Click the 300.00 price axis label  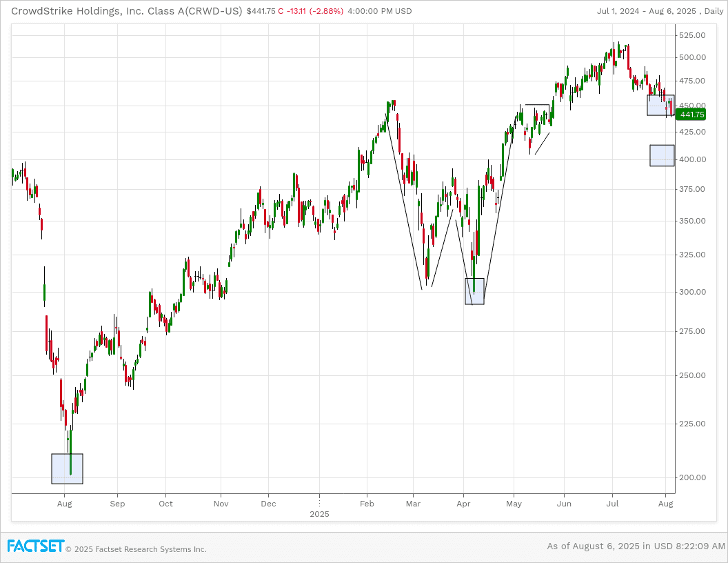tap(691, 292)
